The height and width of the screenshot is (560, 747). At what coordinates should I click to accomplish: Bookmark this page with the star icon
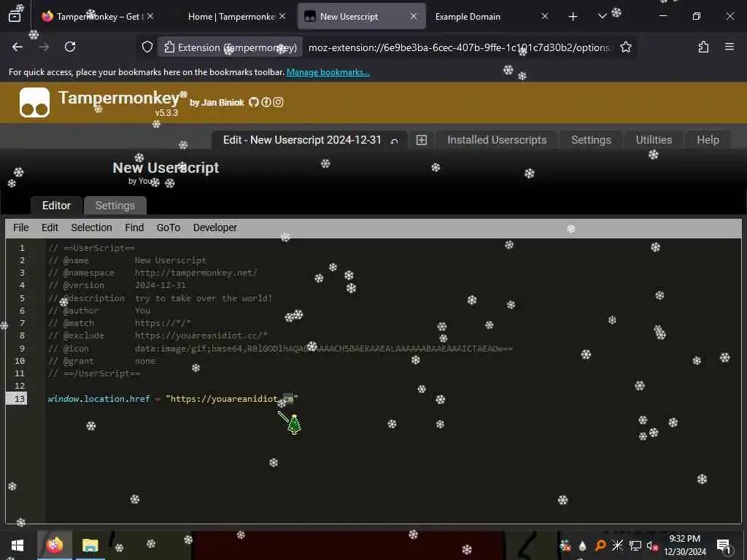pyautogui.click(x=625, y=47)
